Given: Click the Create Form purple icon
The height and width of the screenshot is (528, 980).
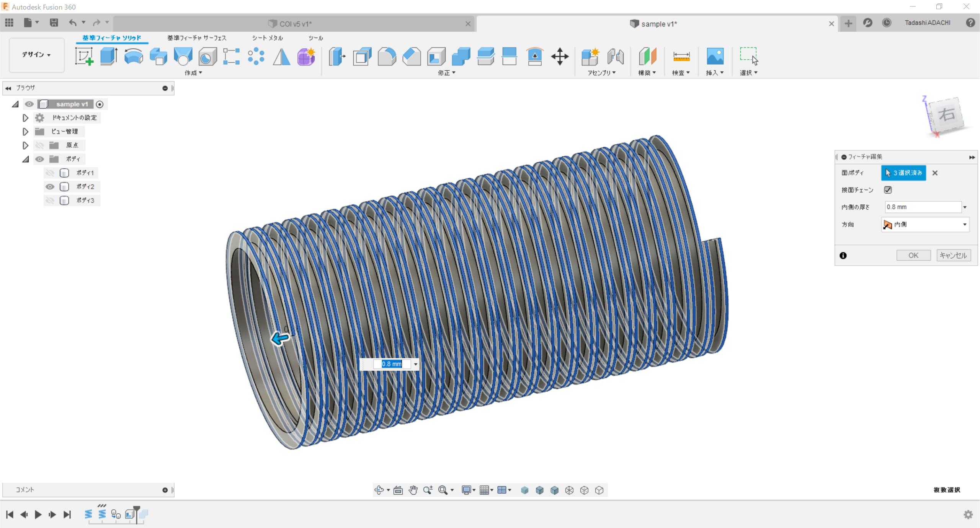Looking at the screenshot, I should pos(306,57).
